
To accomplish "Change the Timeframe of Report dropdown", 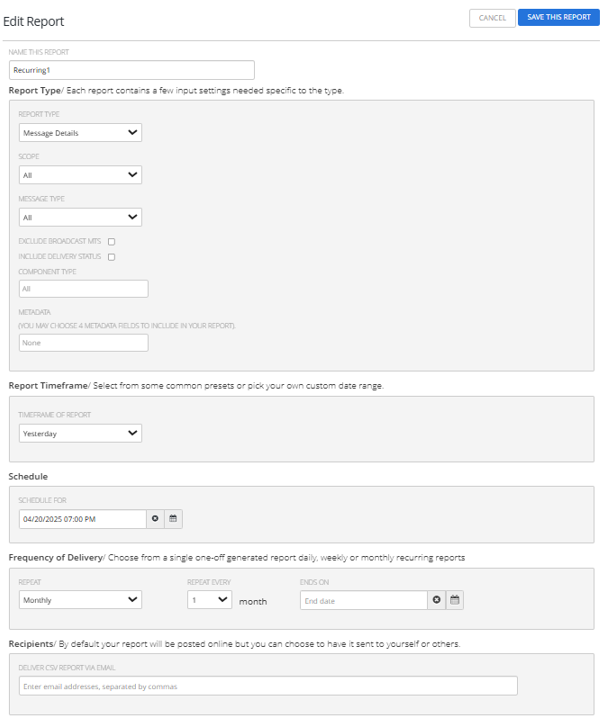I will (x=80, y=434).
